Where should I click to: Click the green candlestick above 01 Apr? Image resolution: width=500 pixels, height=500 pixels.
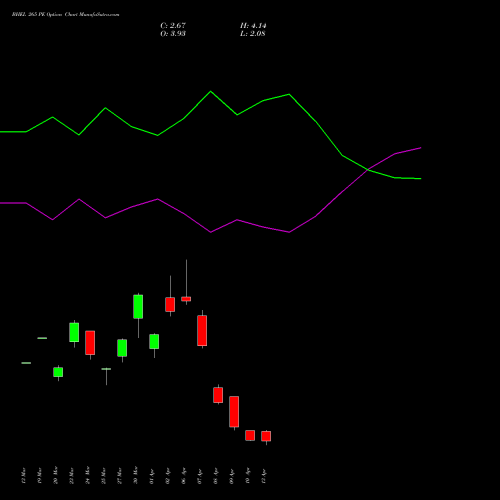154,341
